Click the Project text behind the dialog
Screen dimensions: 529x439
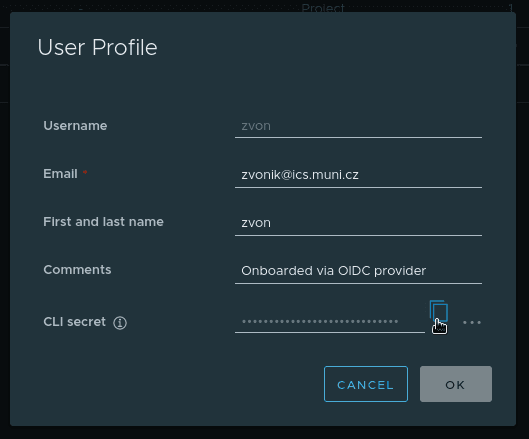323,8
